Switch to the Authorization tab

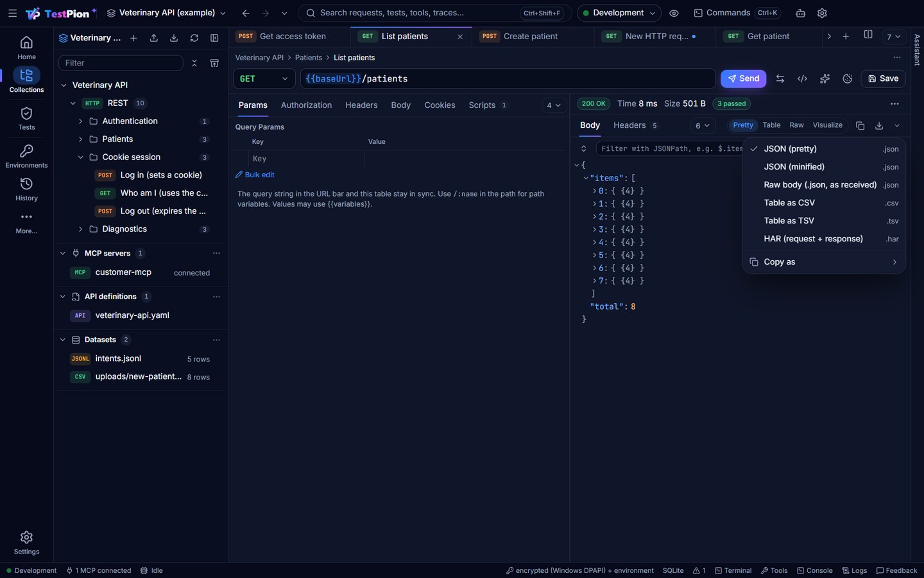tap(306, 105)
